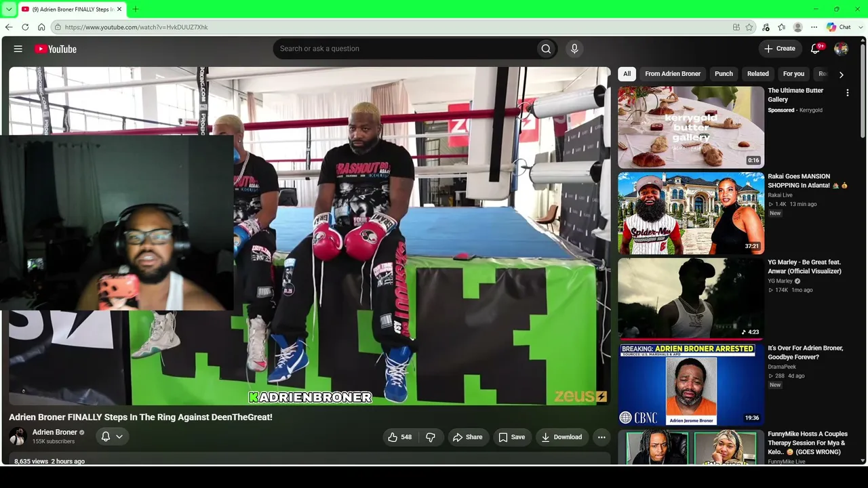The image size is (868, 488).
Task: Open the browser favorites list
Action: [x=782, y=27]
